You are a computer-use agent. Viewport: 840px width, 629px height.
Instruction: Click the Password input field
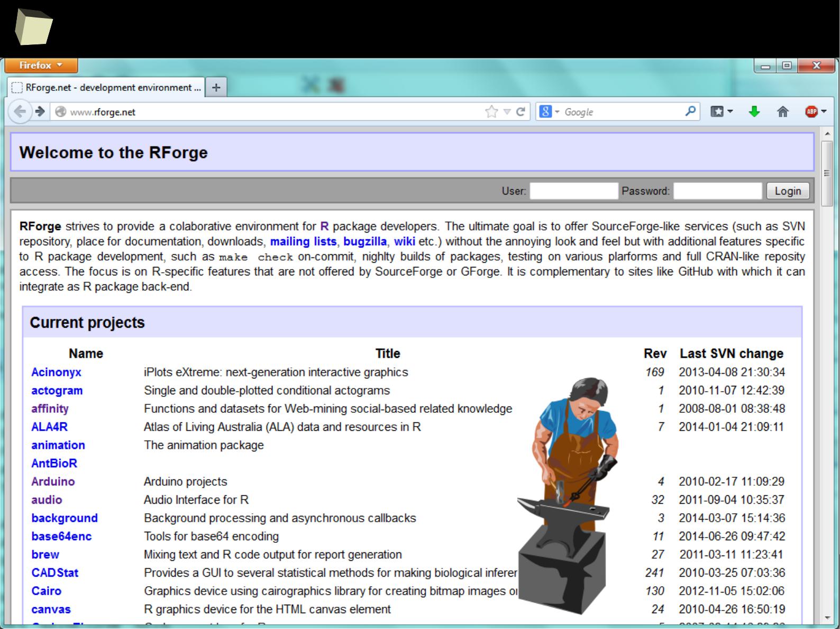718,191
